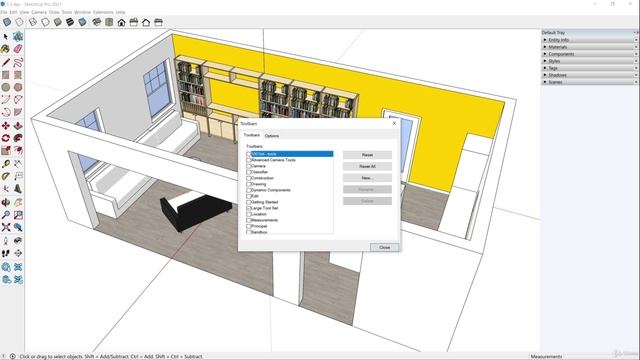Click the Measurements label in status bar
640x360 pixels.
click(x=547, y=356)
